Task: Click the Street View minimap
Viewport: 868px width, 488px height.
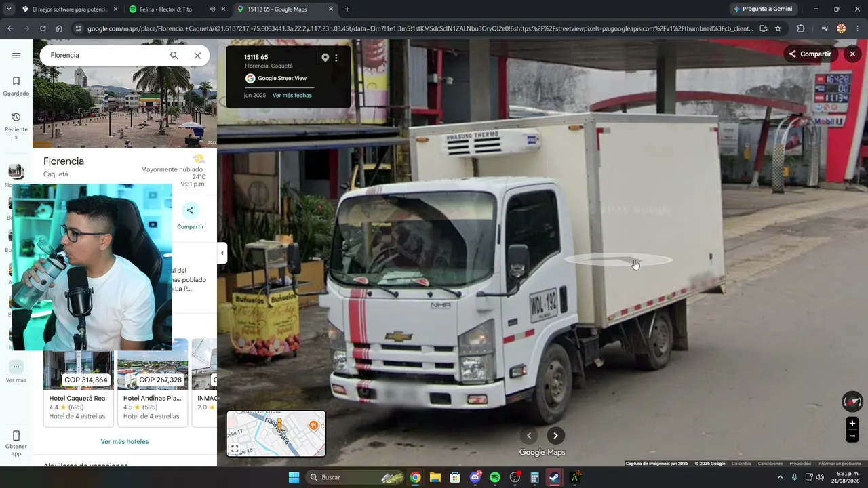Action: tap(276, 434)
